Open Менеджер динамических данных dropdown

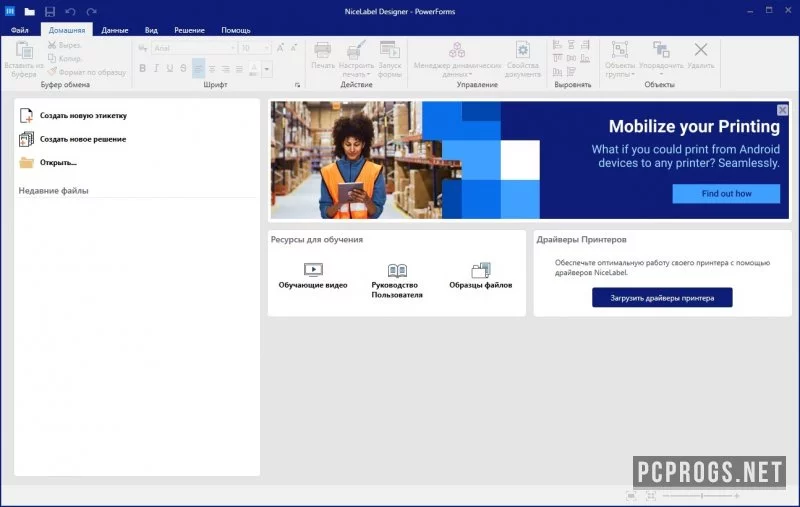[x=457, y=59]
